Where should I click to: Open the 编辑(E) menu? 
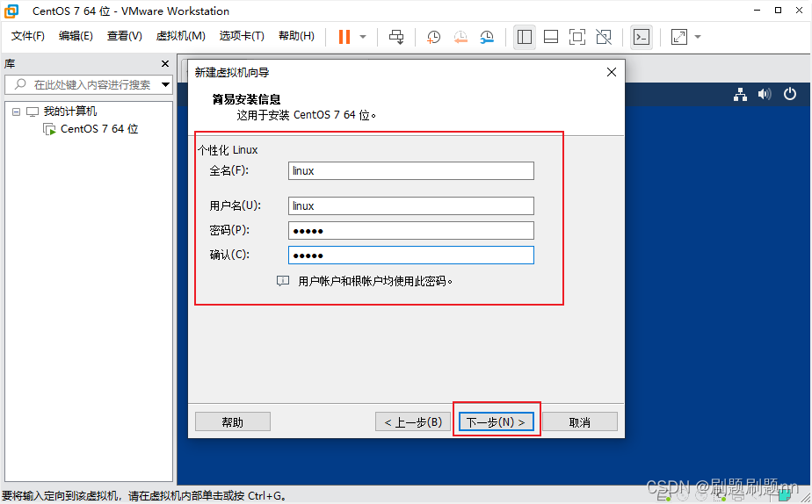[76, 36]
